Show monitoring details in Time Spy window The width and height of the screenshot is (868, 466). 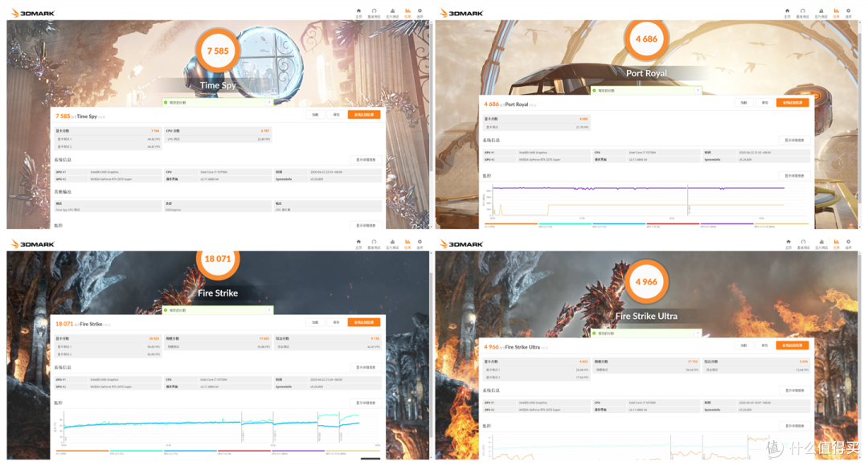[366, 225]
